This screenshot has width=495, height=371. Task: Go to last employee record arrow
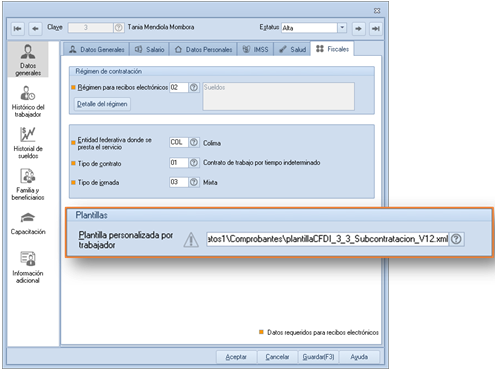[376, 29]
